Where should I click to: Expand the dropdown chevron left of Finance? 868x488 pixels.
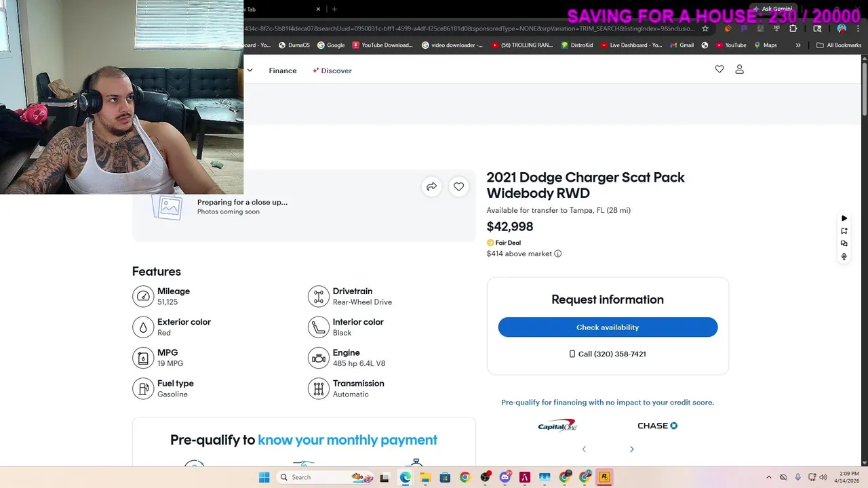250,70
